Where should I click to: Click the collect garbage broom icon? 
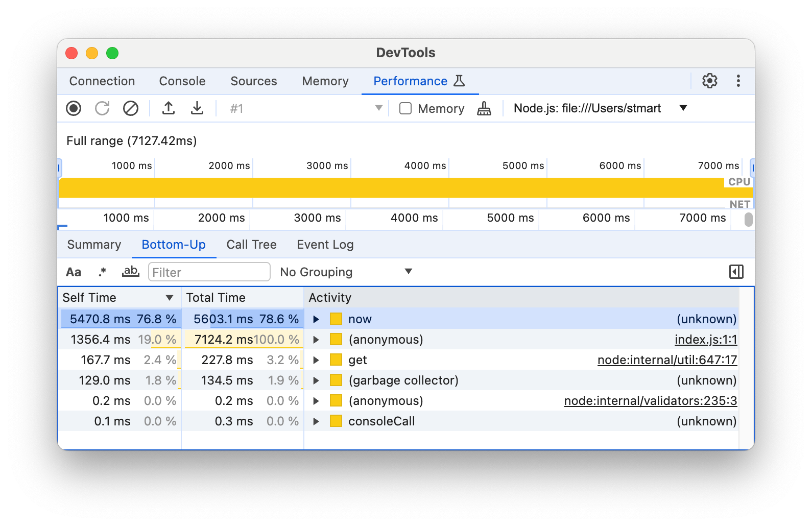click(484, 108)
